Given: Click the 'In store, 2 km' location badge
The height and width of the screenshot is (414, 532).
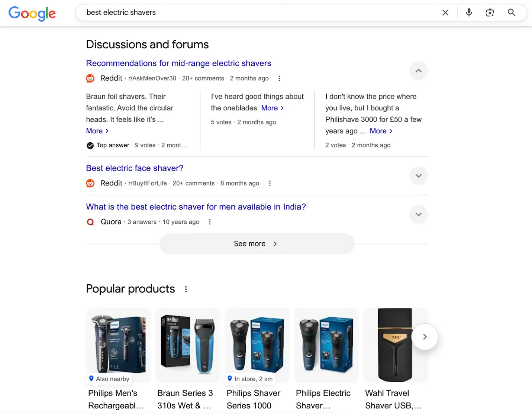Looking at the screenshot, I should 250,379.
